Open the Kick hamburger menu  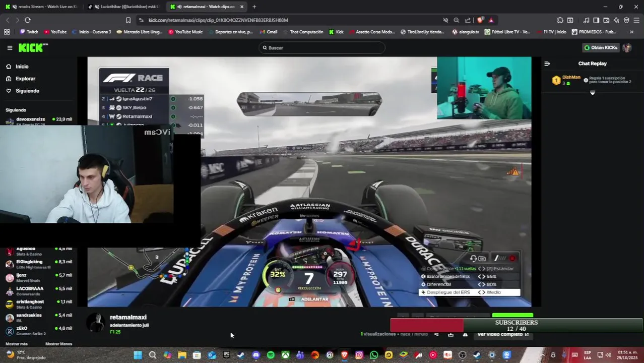pos(10,48)
